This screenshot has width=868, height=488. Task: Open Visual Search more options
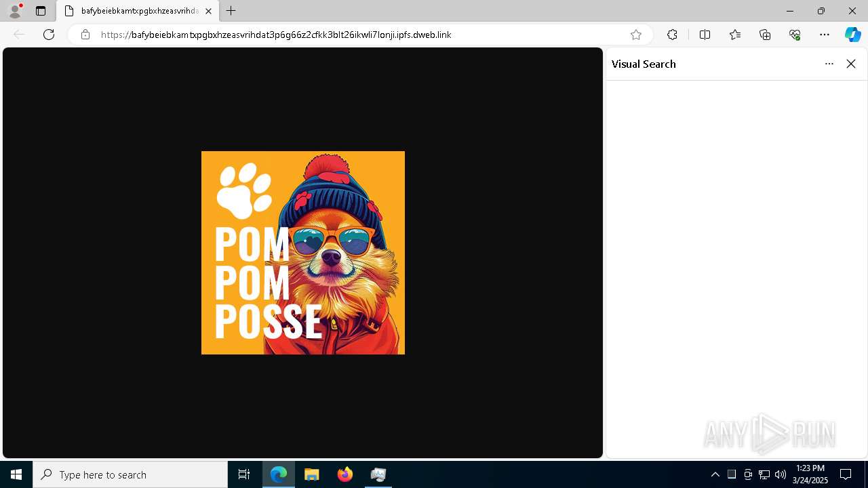[829, 64]
